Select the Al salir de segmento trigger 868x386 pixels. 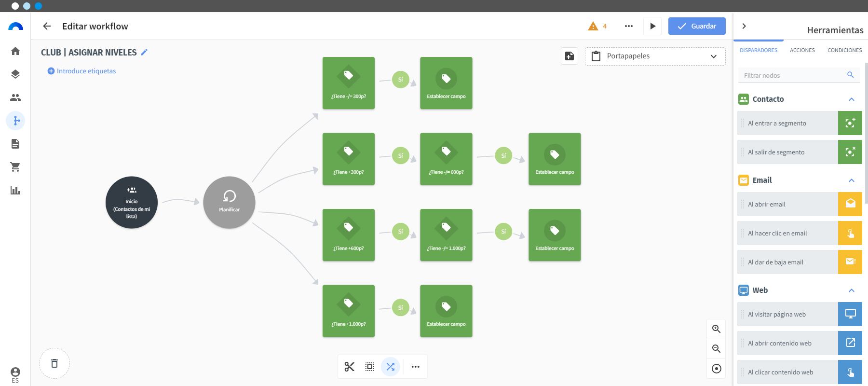click(x=800, y=152)
